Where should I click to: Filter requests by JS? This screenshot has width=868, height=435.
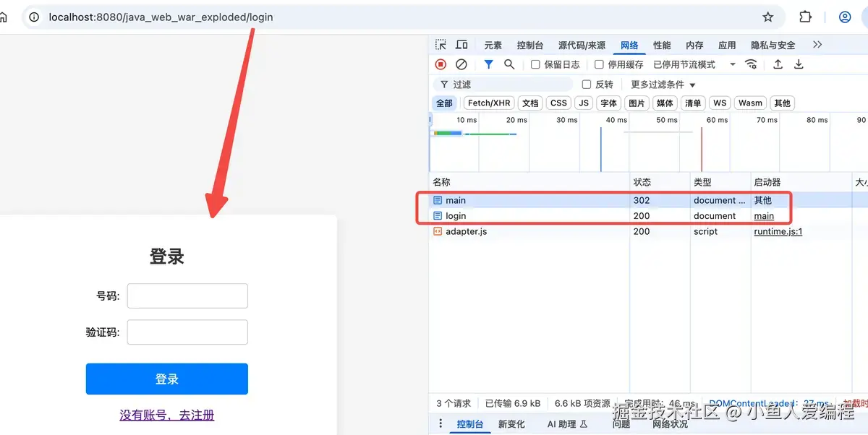tap(584, 103)
